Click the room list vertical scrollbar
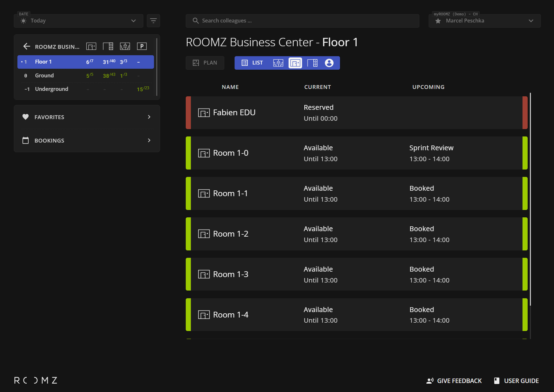The height and width of the screenshot is (392, 554). click(x=530, y=199)
